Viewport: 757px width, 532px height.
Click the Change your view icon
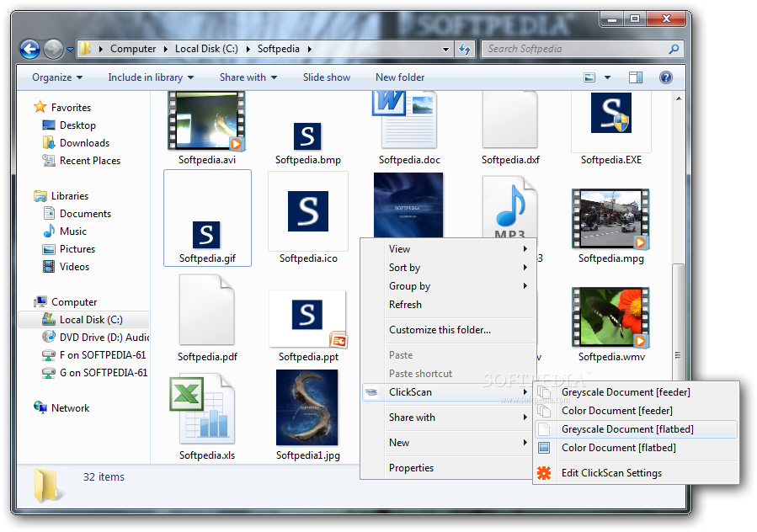tap(589, 77)
